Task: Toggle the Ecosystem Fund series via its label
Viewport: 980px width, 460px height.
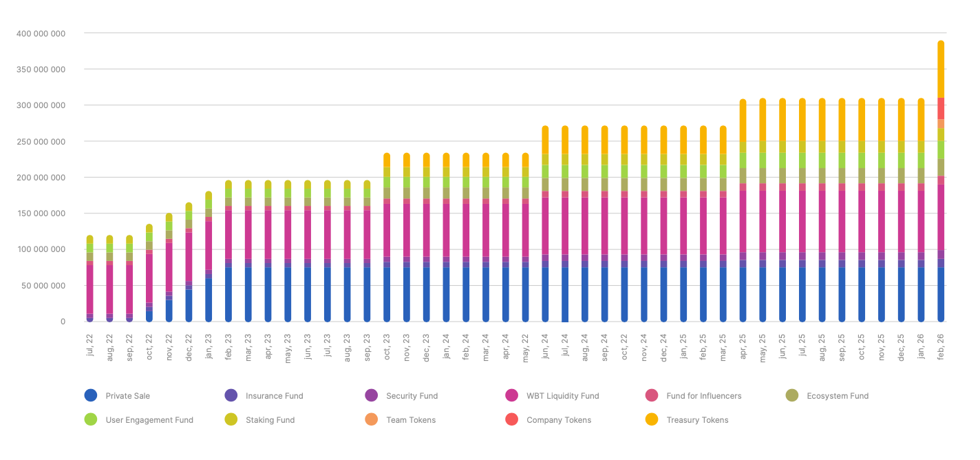Action: pyautogui.click(x=838, y=396)
